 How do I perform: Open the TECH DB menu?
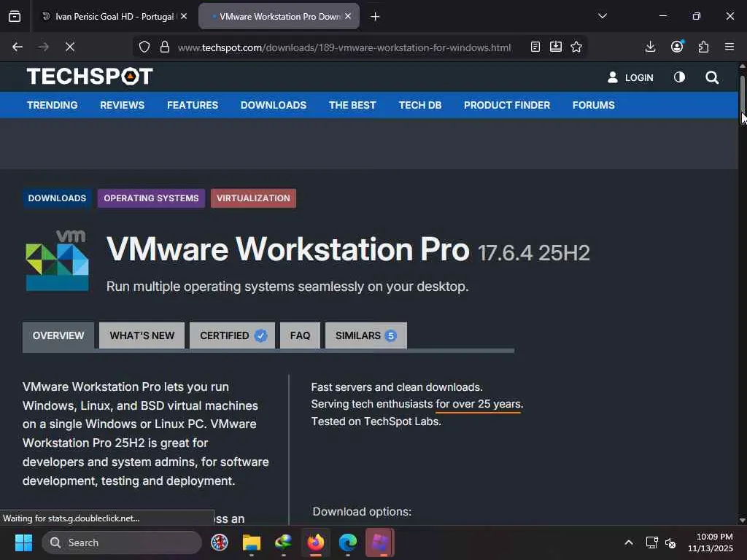420,105
